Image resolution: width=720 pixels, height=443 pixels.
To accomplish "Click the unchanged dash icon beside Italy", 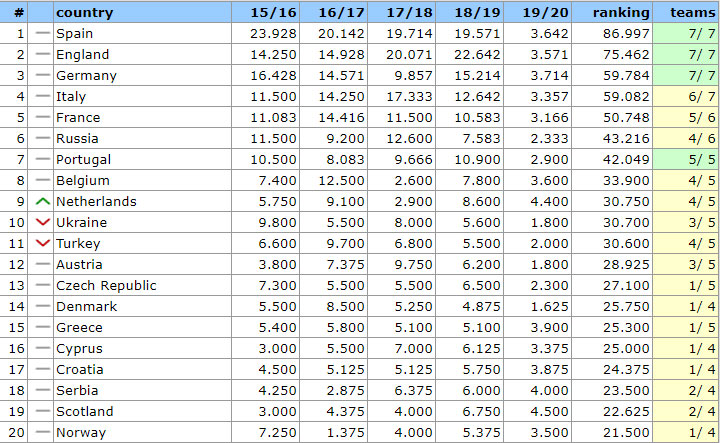I will [42, 96].
